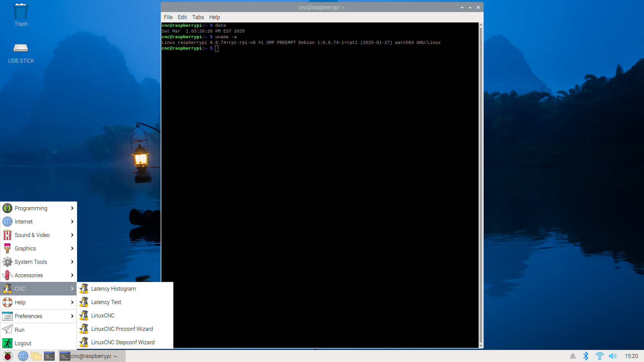This screenshot has height=362, width=644.
Task: Click the terminal scrollbar up arrow
Action: (x=481, y=24)
